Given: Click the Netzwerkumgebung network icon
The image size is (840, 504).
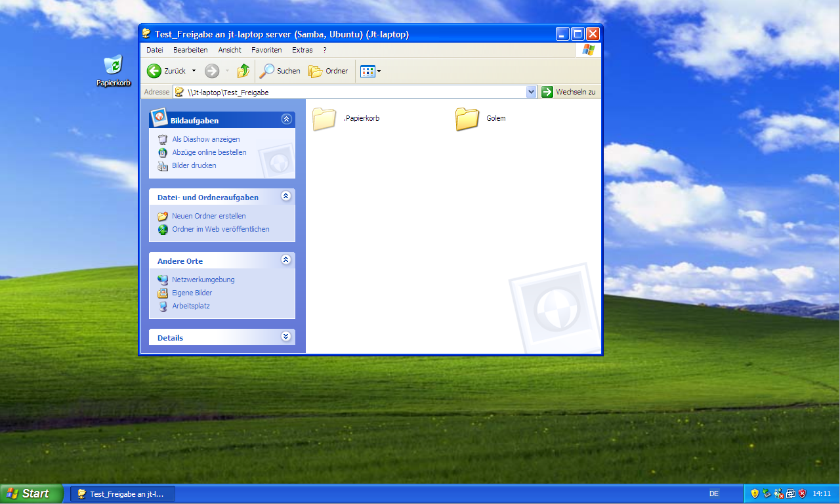Looking at the screenshot, I should tap(163, 280).
